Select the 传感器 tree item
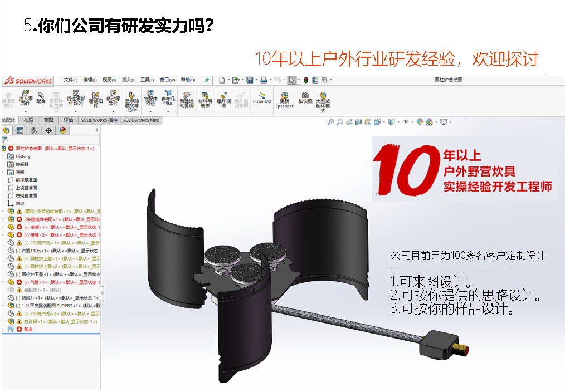The image size is (565, 392). 18,164
